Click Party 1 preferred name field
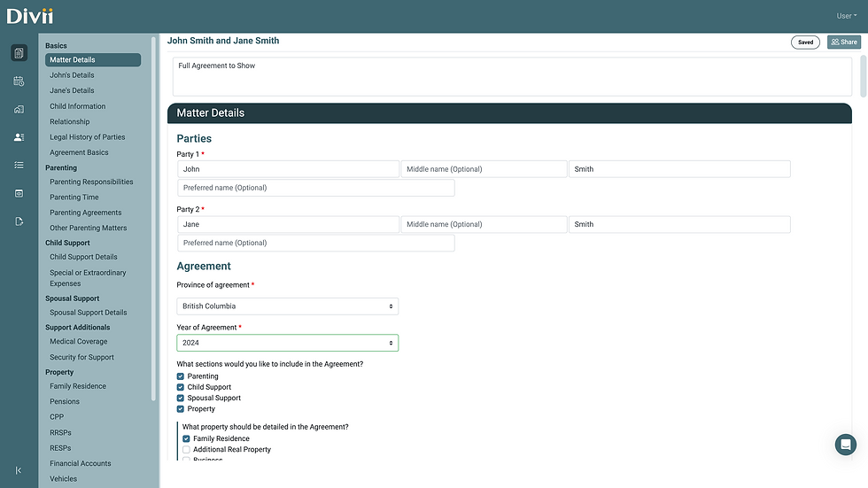 pyautogui.click(x=316, y=188)
